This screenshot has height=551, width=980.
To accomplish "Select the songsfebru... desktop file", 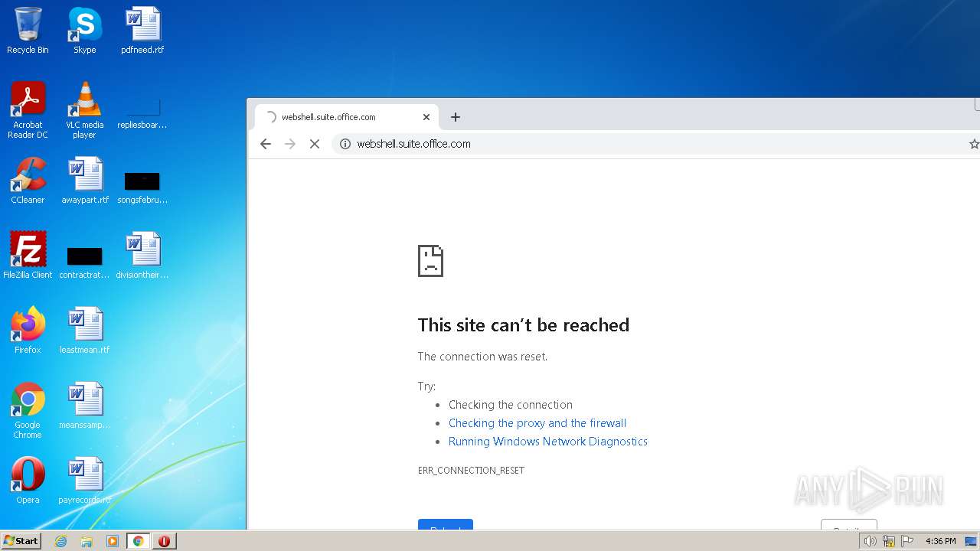I will [x=142, y=187].
